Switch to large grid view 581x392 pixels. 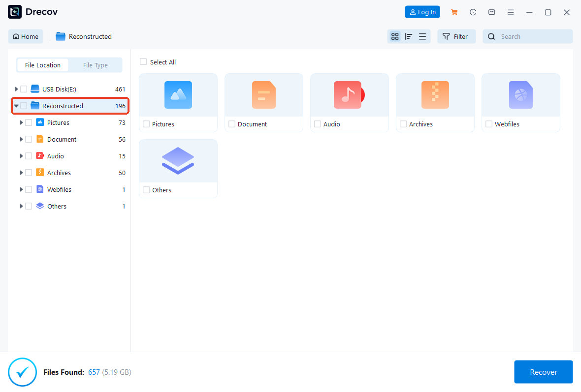[x=394, y=36]
